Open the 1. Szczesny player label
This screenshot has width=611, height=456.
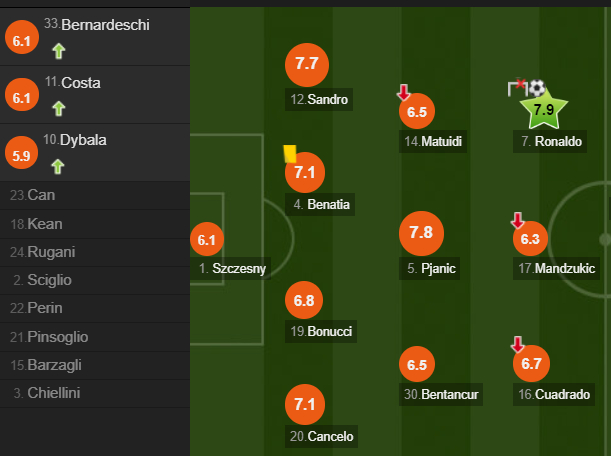[231, 268]
